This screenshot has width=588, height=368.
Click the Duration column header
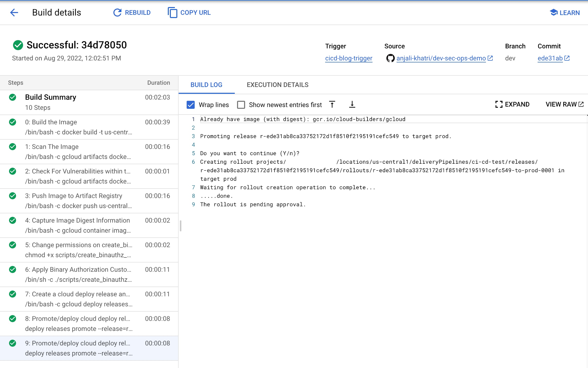coord(158,83)
